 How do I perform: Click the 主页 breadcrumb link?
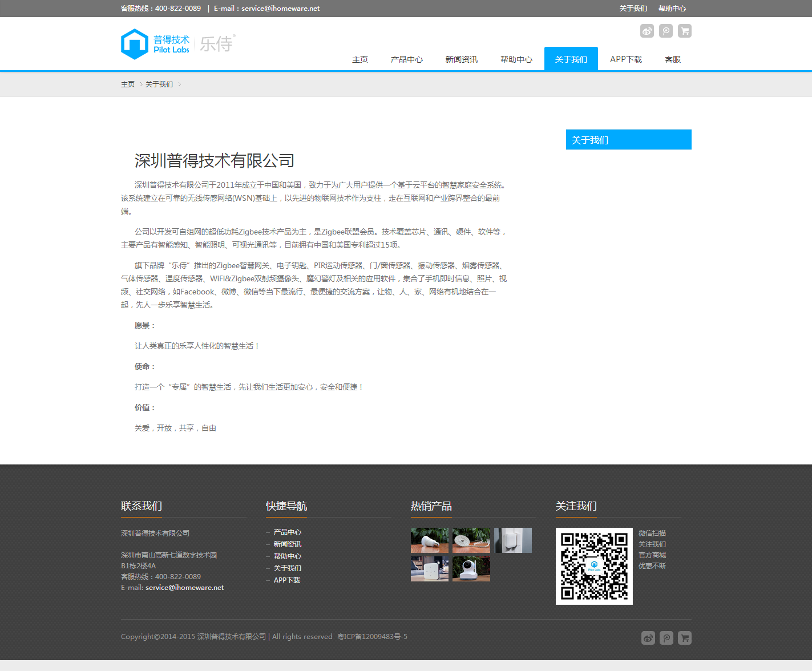point(128,84)
